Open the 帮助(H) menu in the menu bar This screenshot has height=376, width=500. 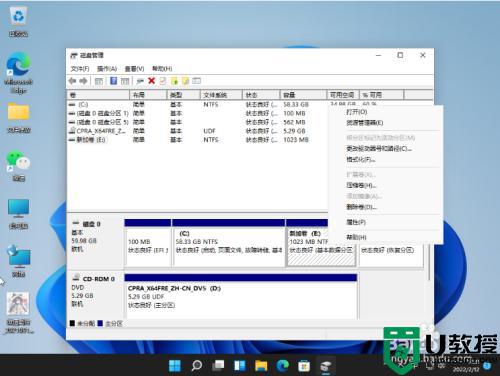click(162, 69)
